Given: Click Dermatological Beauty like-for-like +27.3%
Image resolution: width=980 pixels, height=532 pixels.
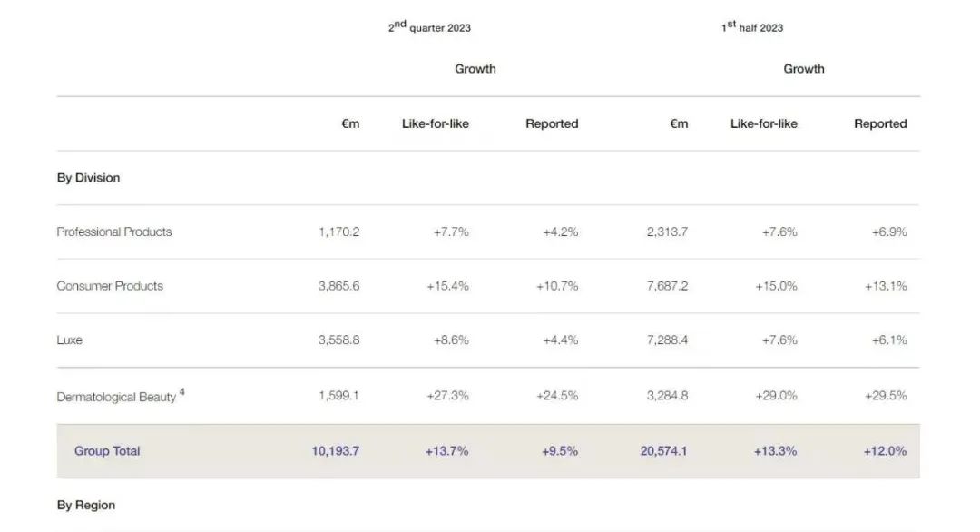Looking at the screenshot, I should tap(447, 396).
